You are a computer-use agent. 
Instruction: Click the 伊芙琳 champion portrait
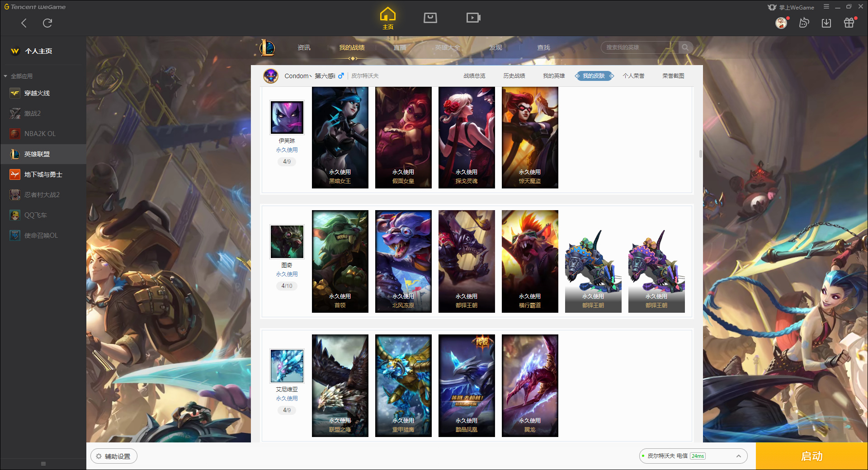(287, 117)
